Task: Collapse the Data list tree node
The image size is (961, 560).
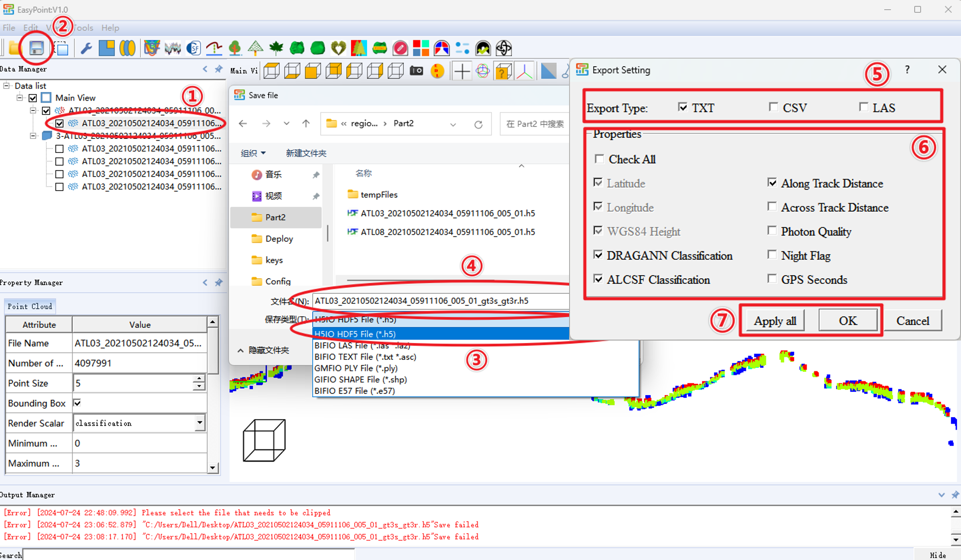Action: (x=6, y=86)
